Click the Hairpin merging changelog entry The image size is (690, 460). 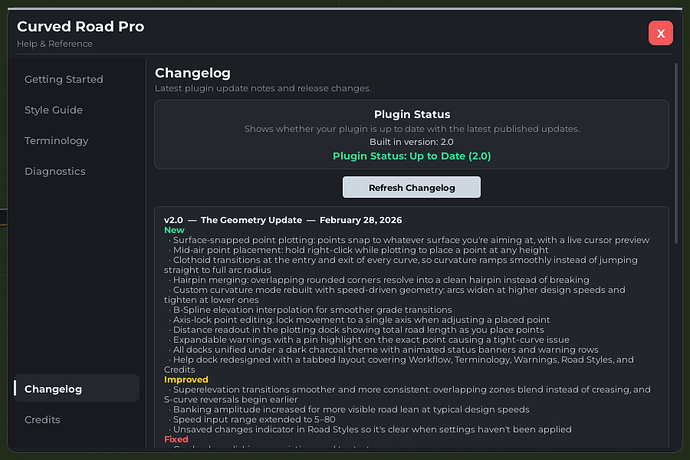[x=380, y=280]
